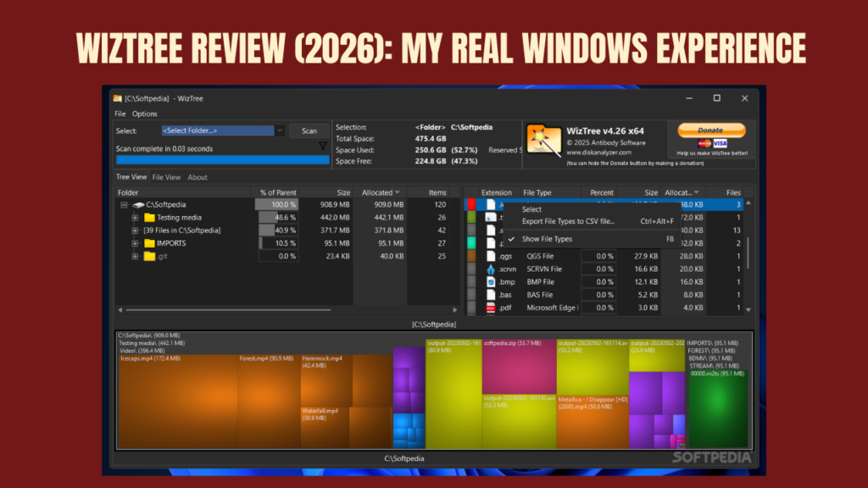Click the Forest.mp4 block in the treemap
868x488 pixels.
[x=269, y=401]
